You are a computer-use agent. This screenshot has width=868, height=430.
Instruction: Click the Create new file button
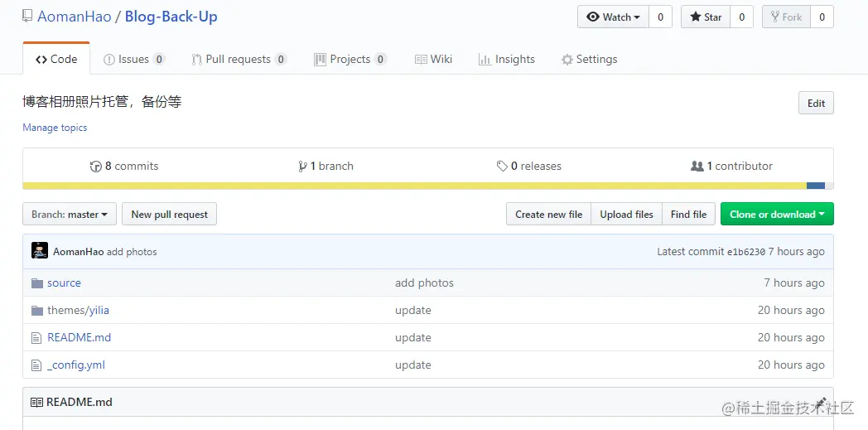pyautogui.click(x=548, y=214)
